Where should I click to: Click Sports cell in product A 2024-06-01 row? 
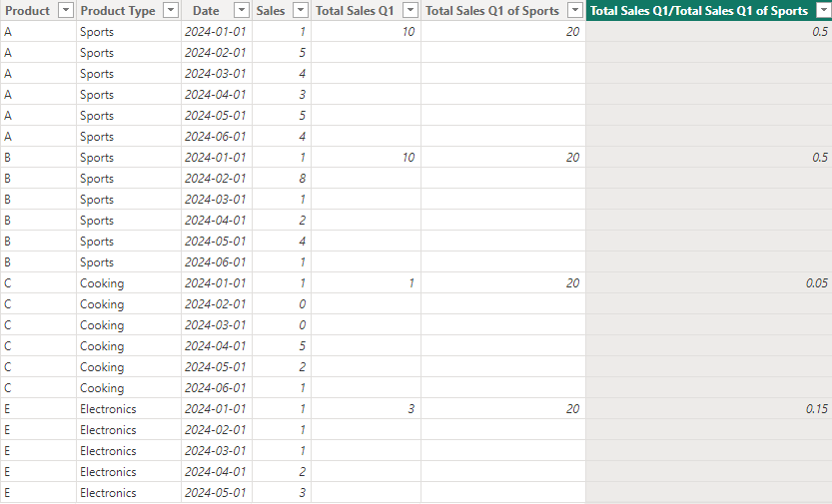pyautogui.click(x=129, y=136)
